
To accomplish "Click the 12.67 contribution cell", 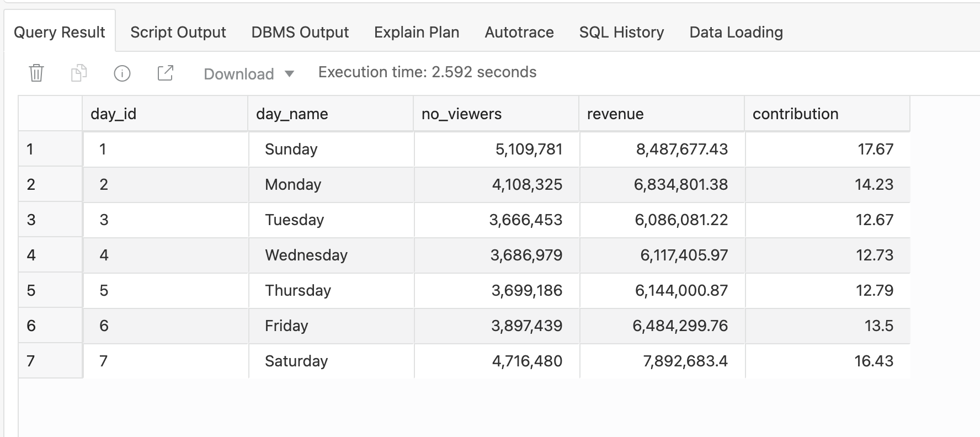I will click(x=828, y=220).
